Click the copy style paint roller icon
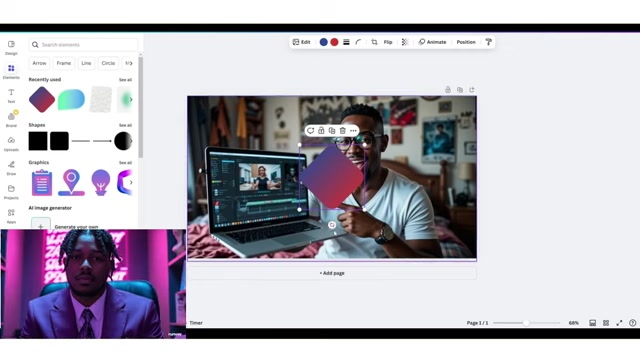 pyautogui.click(x=488, y=42)
